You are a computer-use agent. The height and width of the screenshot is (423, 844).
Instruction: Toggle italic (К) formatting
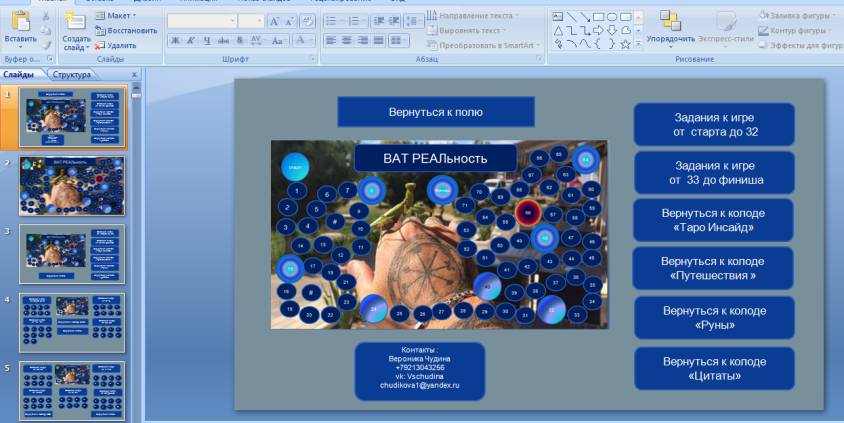coord(190,40)
